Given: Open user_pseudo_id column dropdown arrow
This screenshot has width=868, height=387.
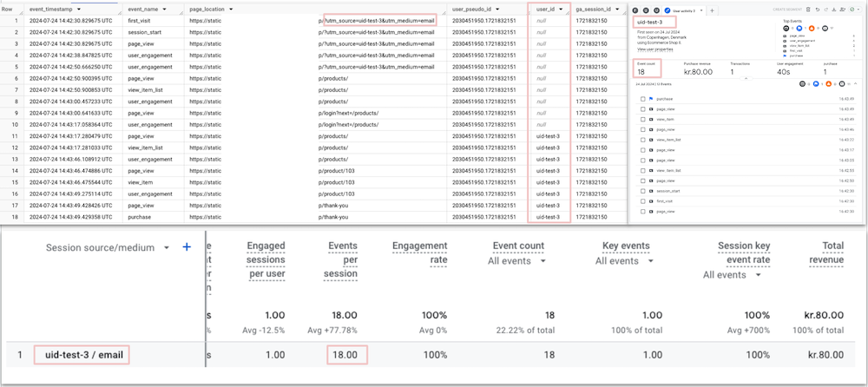Looking at the screenshot, I should [x=497, y=10].
